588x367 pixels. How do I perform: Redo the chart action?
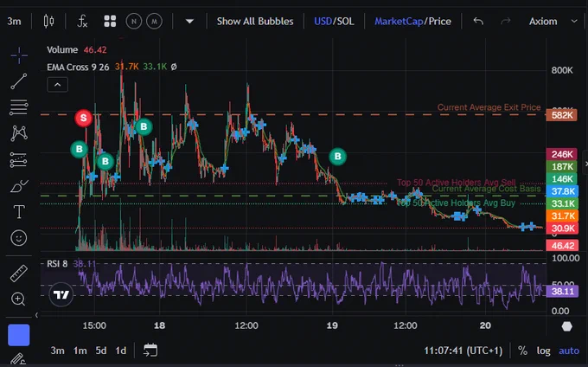pyautogui.click(x=505, y=22)
